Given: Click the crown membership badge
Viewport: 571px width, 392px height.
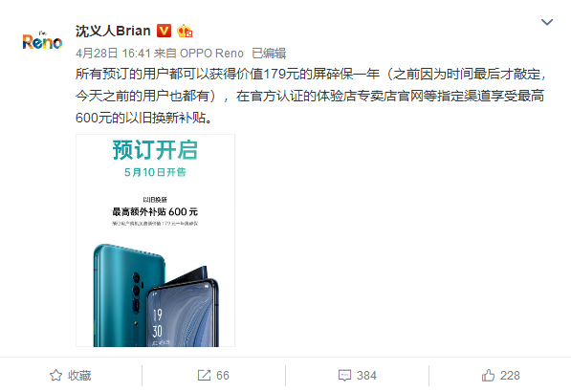Looking at the screenshot, I should click(185, 32).
